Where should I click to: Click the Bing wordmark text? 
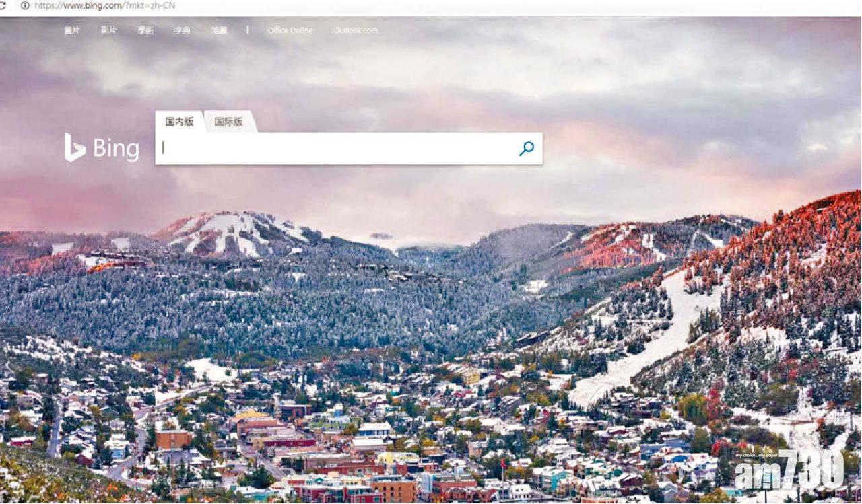point(116,149)
